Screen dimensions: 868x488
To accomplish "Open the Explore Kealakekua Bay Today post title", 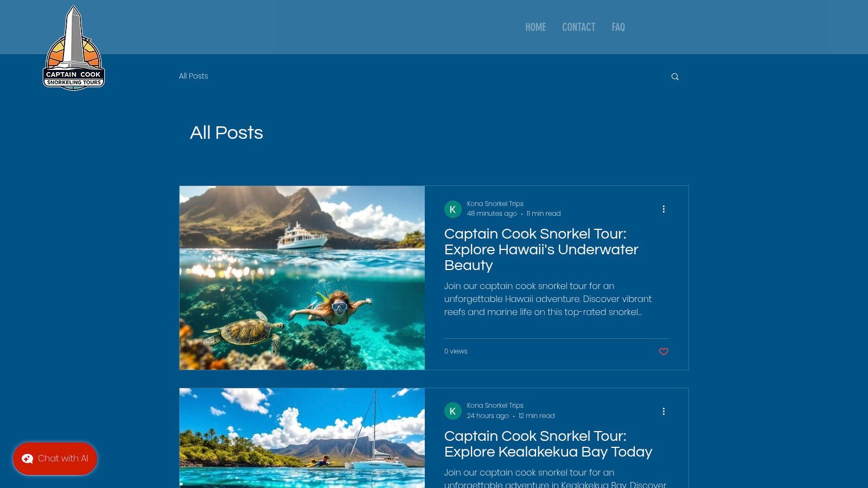I will pos(548,444).
